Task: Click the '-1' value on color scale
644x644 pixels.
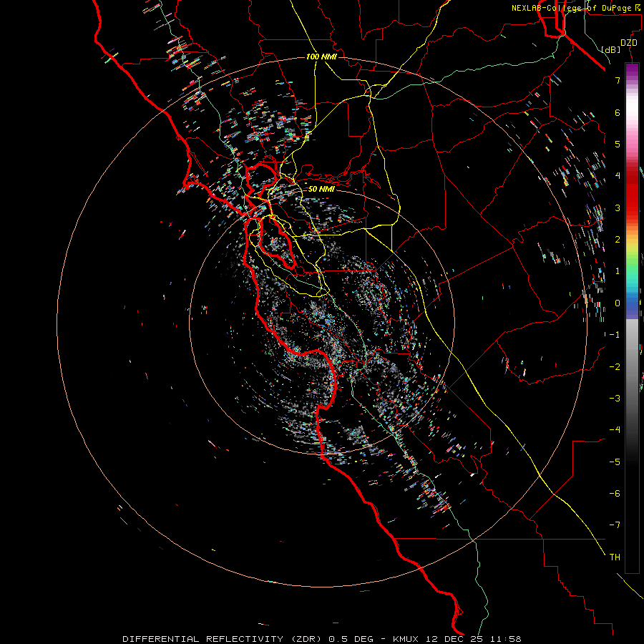Action: (x=615, y=335)
